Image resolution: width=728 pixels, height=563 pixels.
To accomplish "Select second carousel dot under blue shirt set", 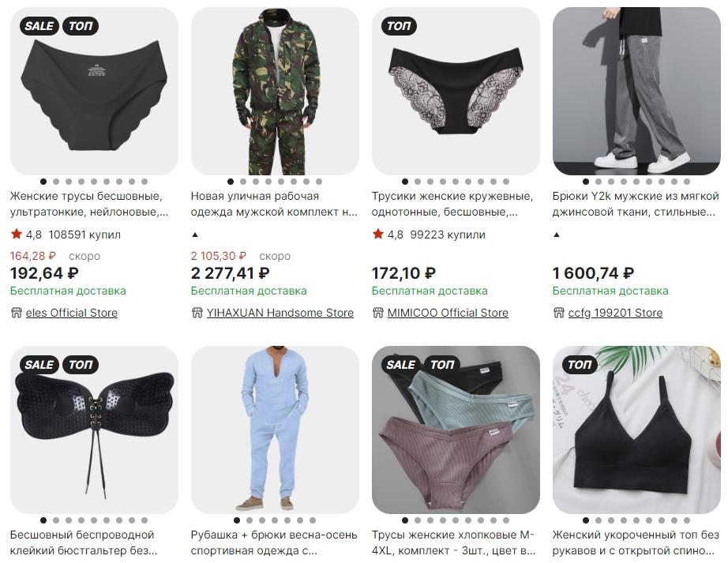I will 250,520.
